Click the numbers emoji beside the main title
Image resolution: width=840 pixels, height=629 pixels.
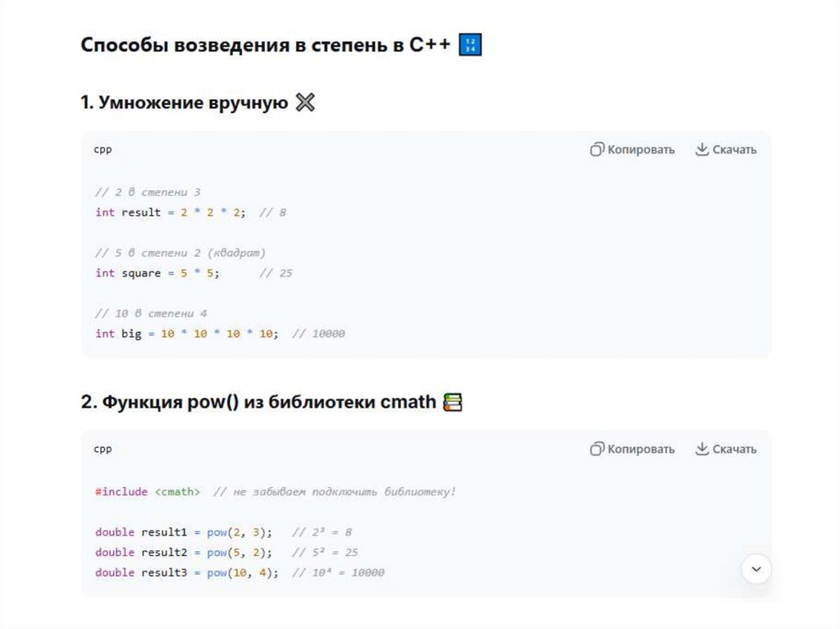471,45
